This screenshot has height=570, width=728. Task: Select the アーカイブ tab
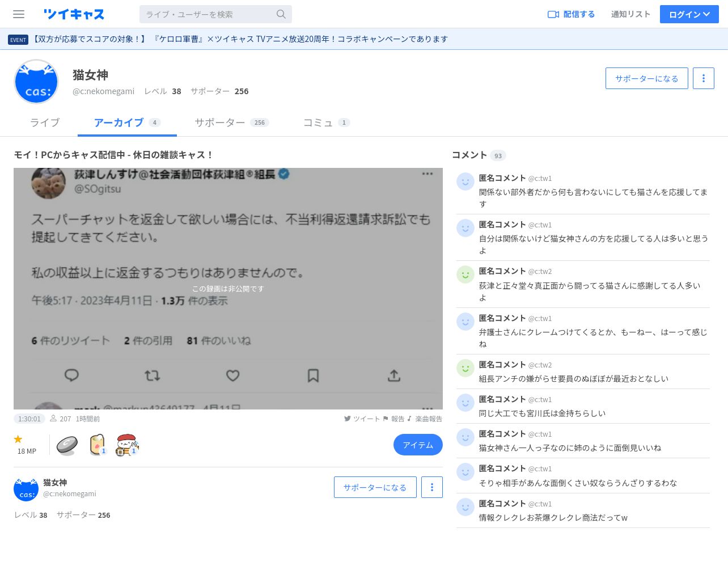click(127, 123)
